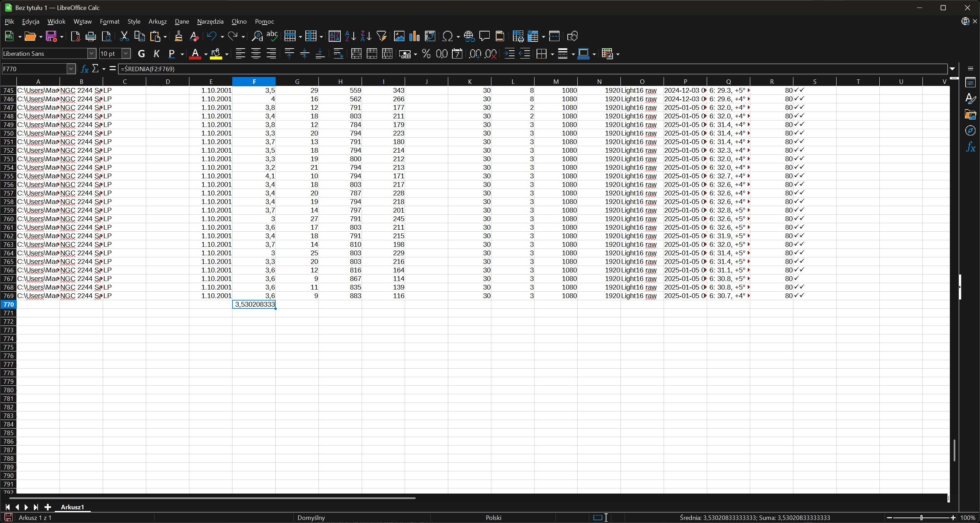Image resolution: width=980 pixels, height=523 pixels.
Task: Click the Print icon in toolbar
Action: point(90,37)
